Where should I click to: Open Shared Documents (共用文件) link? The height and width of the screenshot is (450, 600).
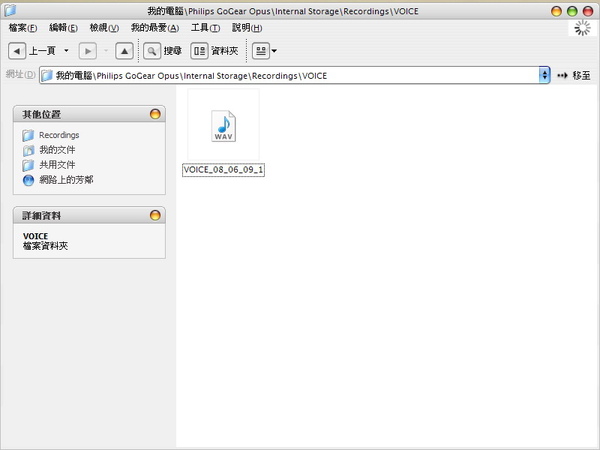(57, 165)
